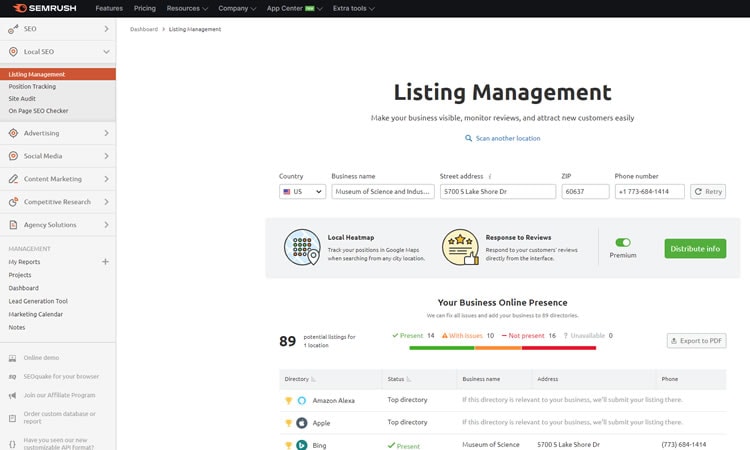Open the App Center menu
The width and height of the screenshot is (750, 450).
point(295,8)
